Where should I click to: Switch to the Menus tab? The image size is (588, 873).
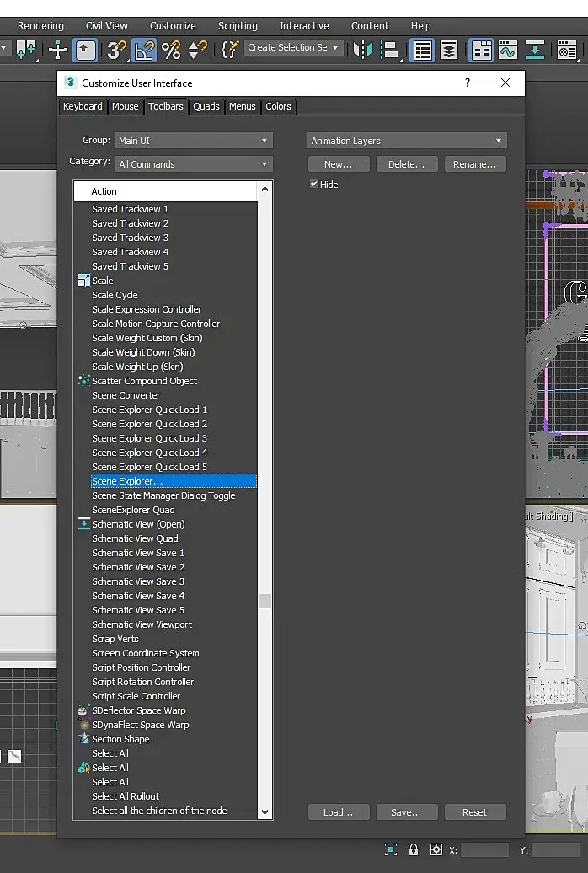click(243, 106)
